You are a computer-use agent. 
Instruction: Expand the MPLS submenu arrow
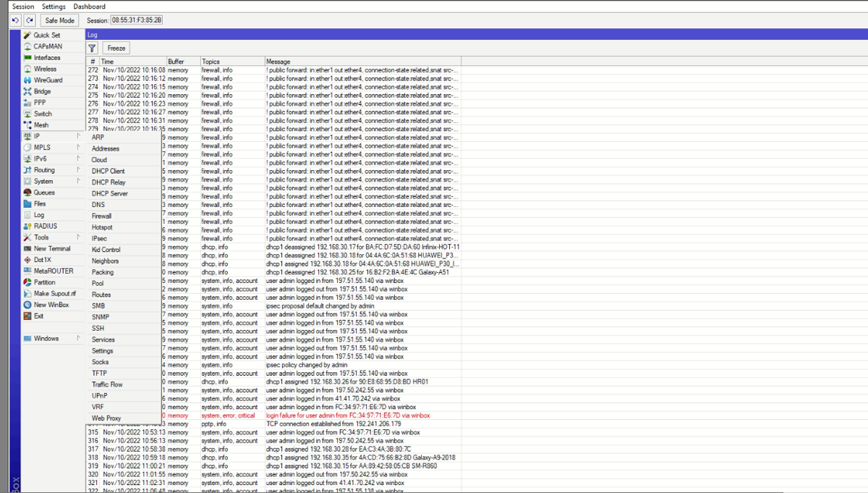(78, 148)
